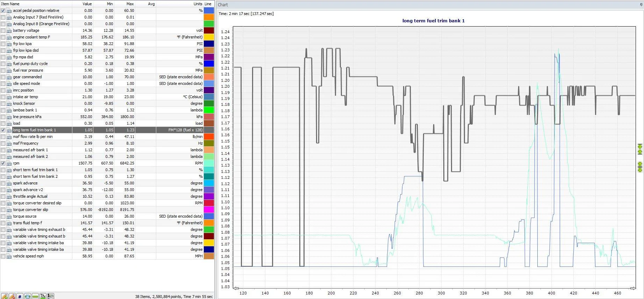Click chart title long term fuel trim
Image resolution: width=644 pixels, height=299 pixels.
coord(434,21)
